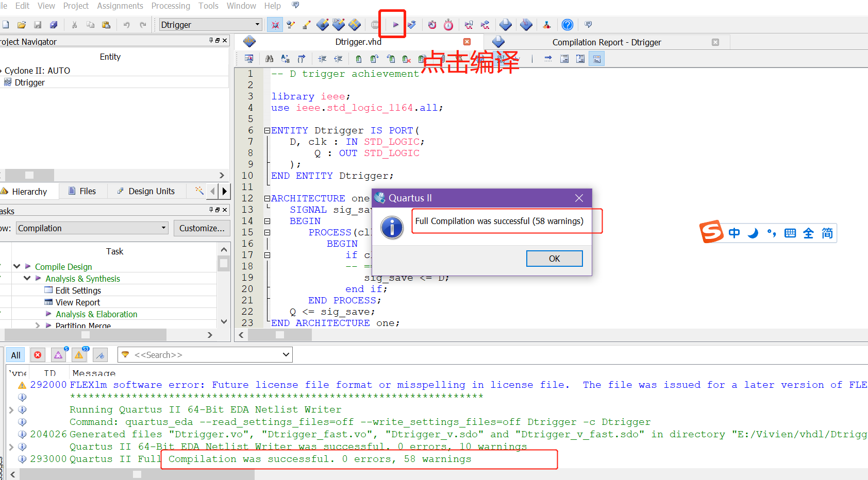This screenshot has height=480, width=868.
Task: Open the Assignments menu
Action: pos(120,6)
